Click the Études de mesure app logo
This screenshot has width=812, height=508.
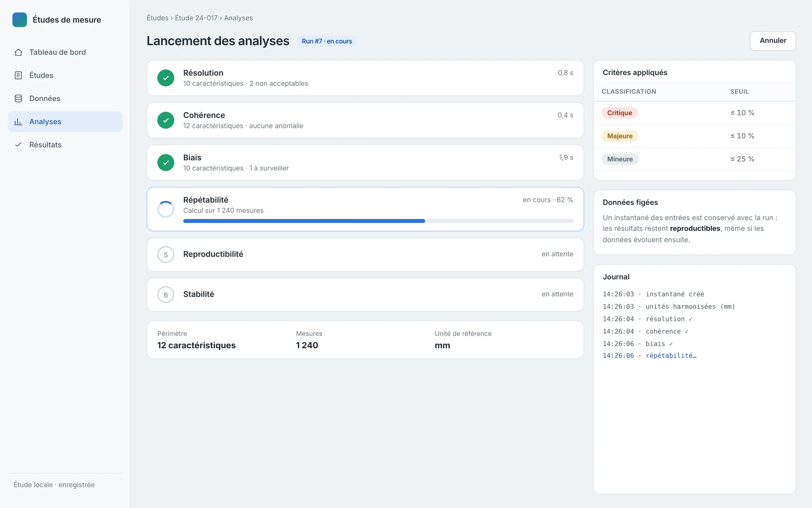click(x=20, y=20)
